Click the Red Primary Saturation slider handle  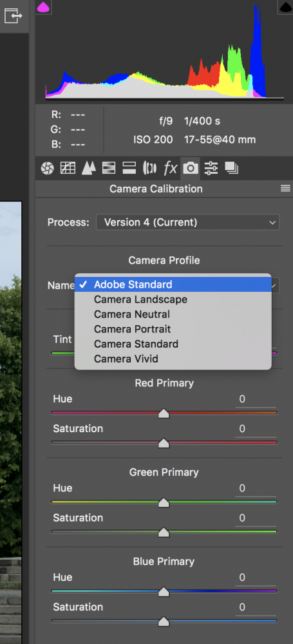164,443
